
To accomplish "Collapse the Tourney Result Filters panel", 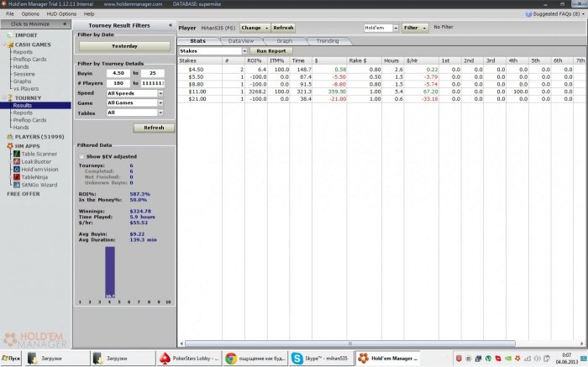I will coord(171,25).
